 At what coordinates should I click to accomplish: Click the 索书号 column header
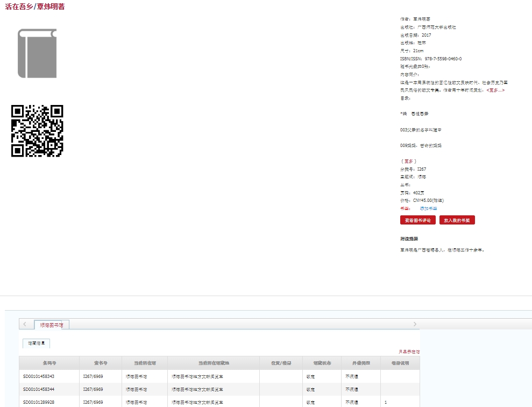(x=101, y=363)
